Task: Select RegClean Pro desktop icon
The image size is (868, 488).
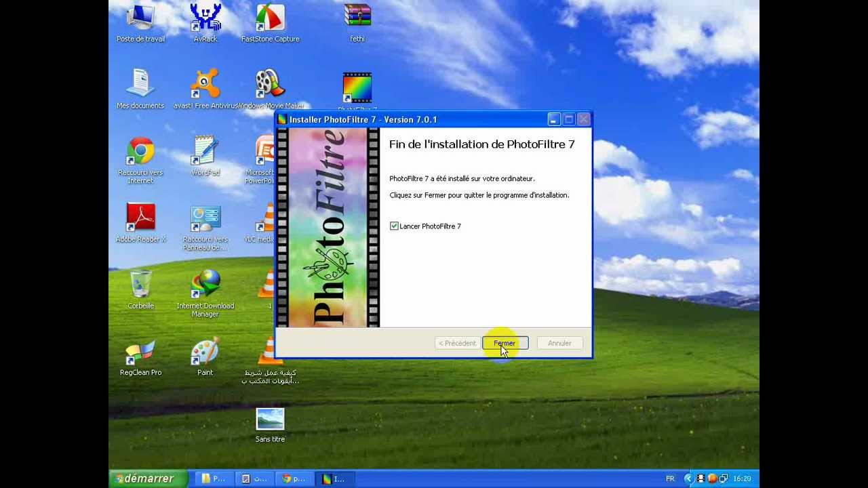Action: [141, 356]
